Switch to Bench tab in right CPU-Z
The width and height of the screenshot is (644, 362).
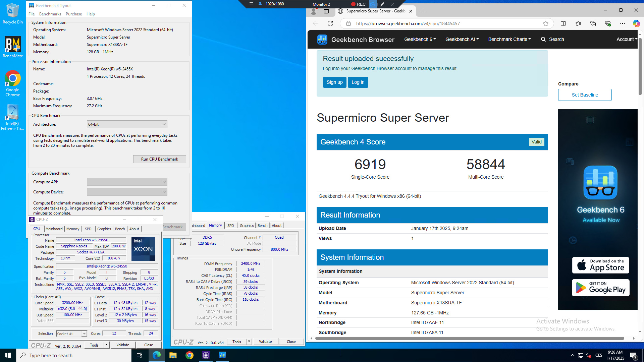tap(262, 226)
